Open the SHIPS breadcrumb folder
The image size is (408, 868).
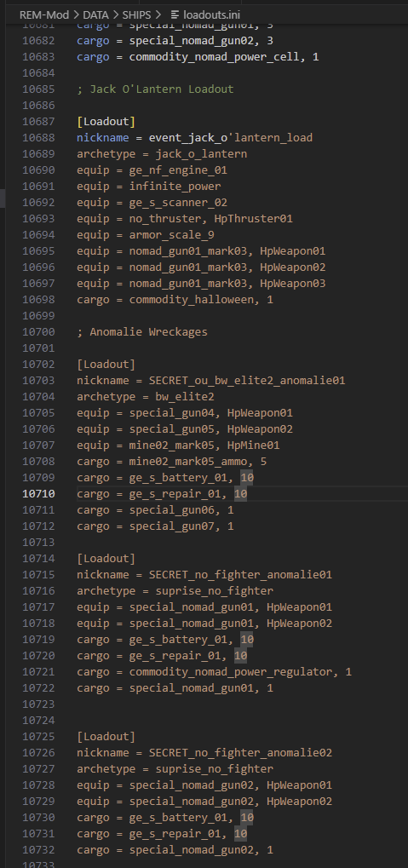(136, 15)
